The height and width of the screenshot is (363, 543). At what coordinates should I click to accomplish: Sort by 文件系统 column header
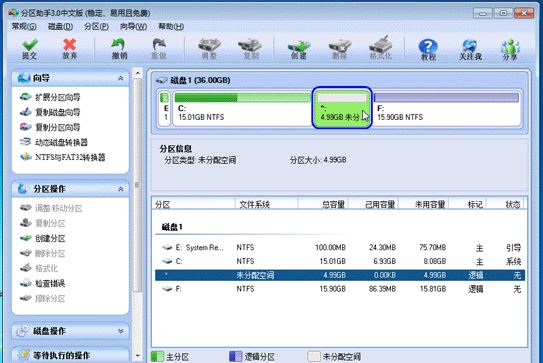click(266, 204)
